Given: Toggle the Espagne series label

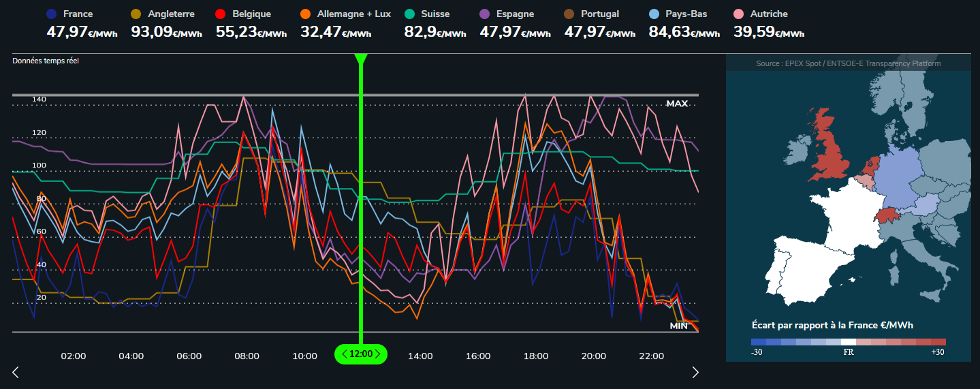Looking at the screenshot, I should click(x=515, y=14).
